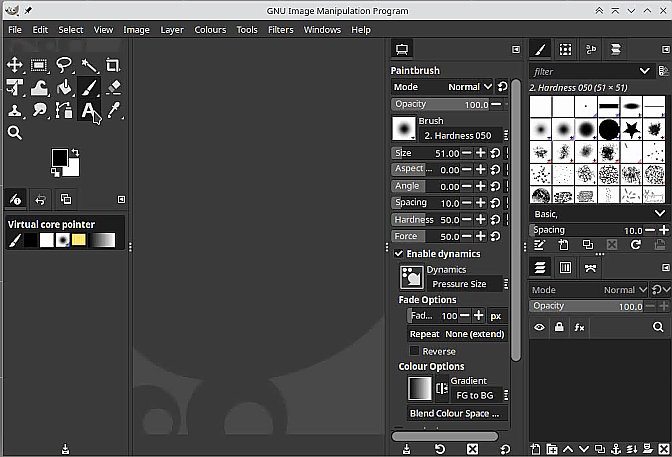
Task: Expand the brush filter tag dropdown
Action: pyautogui.click(x=644, y=71)
